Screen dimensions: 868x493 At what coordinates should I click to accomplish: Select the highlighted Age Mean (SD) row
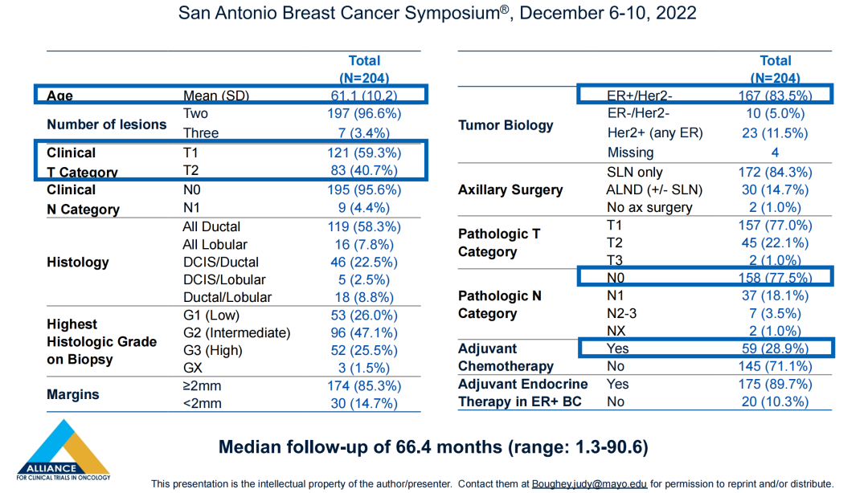pyautogui.click(x=230, y=95)
